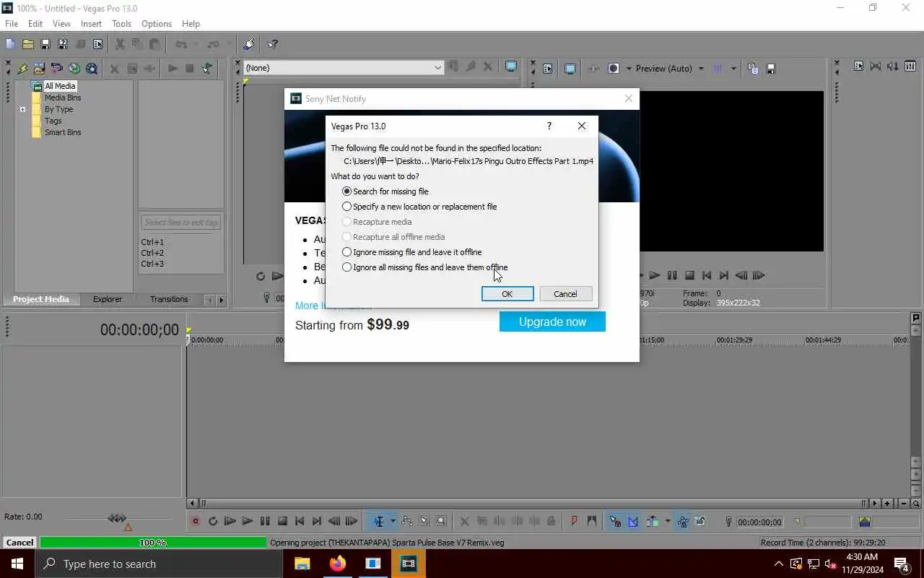Screen dimensions: 924x578
Task: Cancel project loading in status bar
Action: coord(19,542)
